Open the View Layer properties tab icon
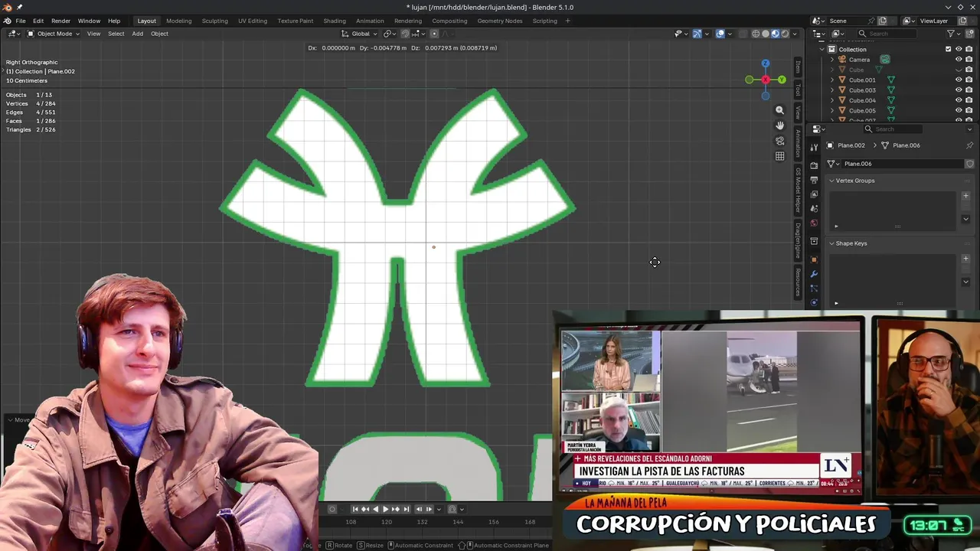The height and width of the screenshot is (551, 980). pyautogui.click(x=814, y=194)
